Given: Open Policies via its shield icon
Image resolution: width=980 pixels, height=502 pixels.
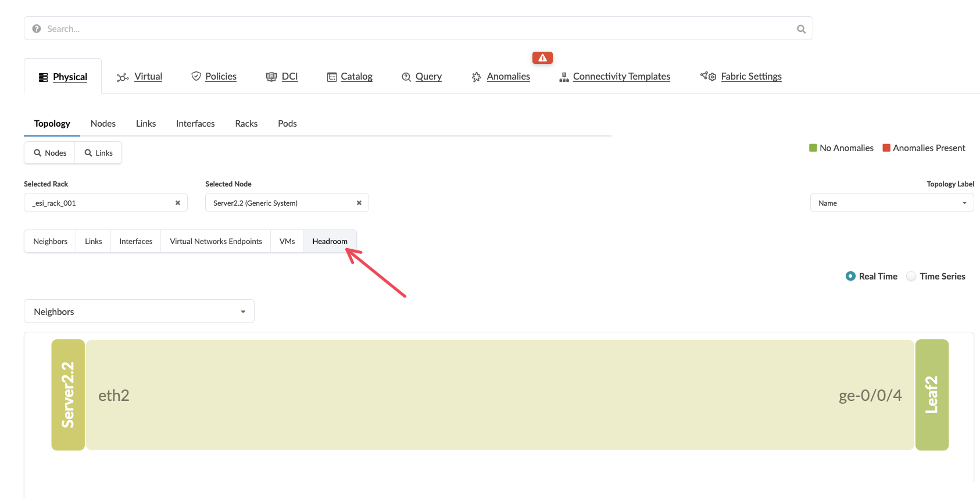Looking at the screenshot, I should click(x=196, y=77).
